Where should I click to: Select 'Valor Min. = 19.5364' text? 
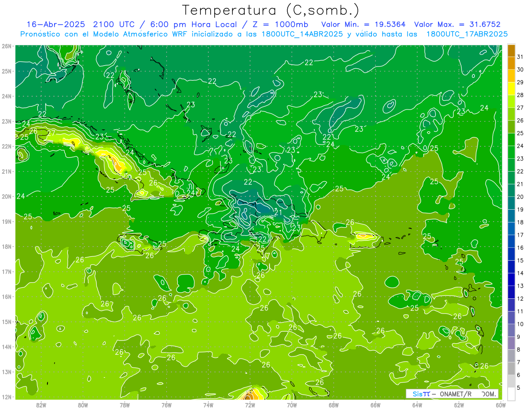(x=363, y=24)
